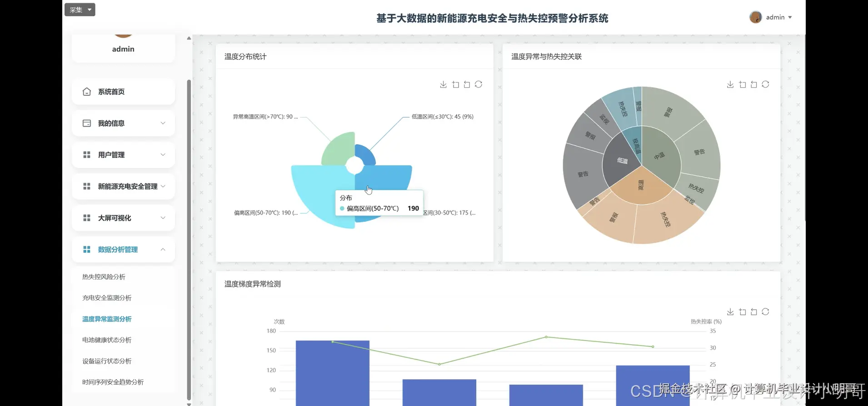The image size is (868, 406).
Task: Save the 温度梯度异常检测 chart as image
Action: [730, 312]
